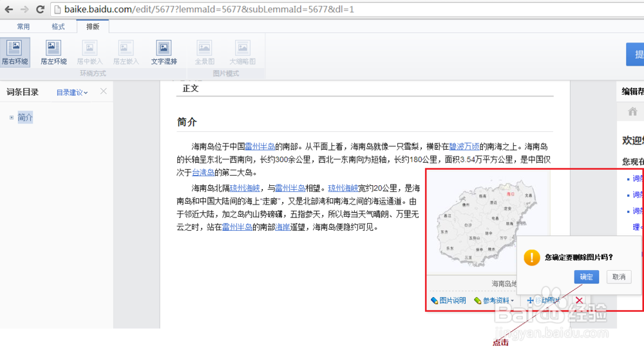Open the 海岸 link
The image size is (644, 355).
[283, 227]
